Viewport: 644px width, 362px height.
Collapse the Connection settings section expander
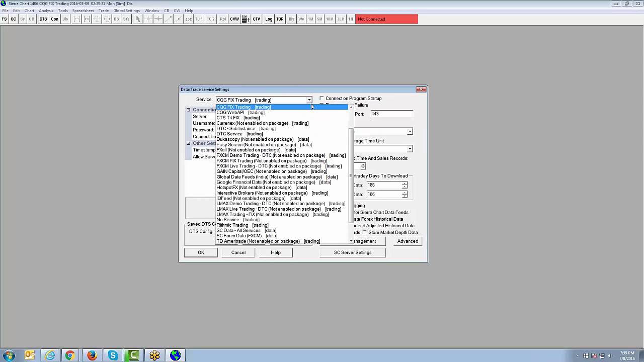188,110
